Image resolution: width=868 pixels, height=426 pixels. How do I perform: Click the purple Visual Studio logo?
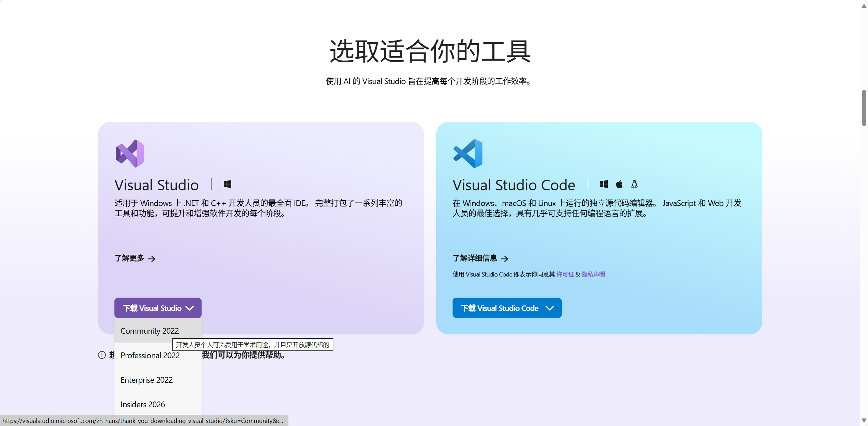click(x=130, y=154)
